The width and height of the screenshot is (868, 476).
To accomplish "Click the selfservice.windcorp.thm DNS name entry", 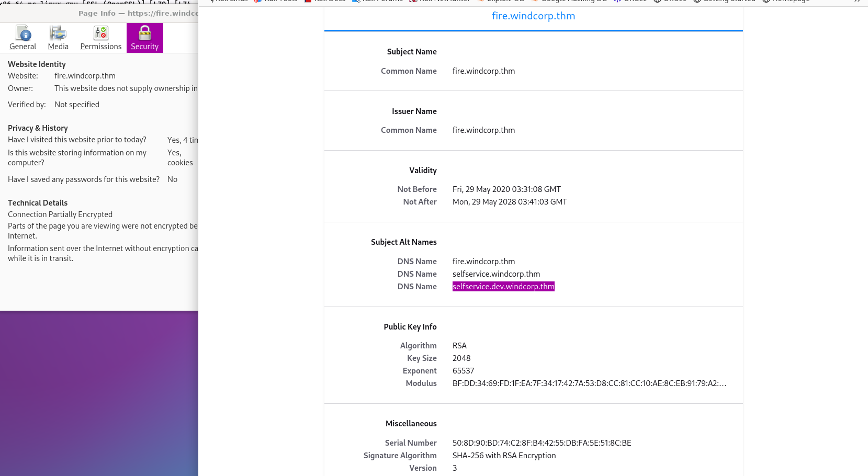I will click(x=496, y=274).
